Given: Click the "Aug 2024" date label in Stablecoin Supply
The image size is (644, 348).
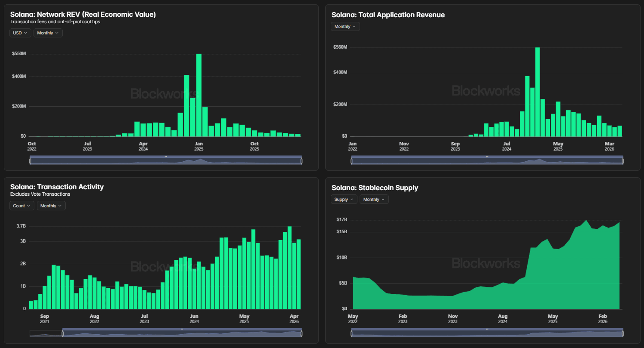Looking at the screenshot, I should pyautogui.click(x=503, y=319).
